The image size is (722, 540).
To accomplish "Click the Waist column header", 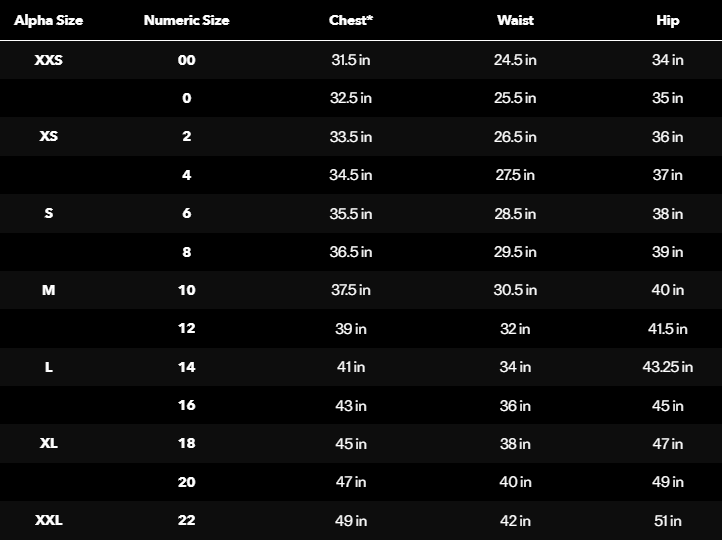I will click(515, 20).
